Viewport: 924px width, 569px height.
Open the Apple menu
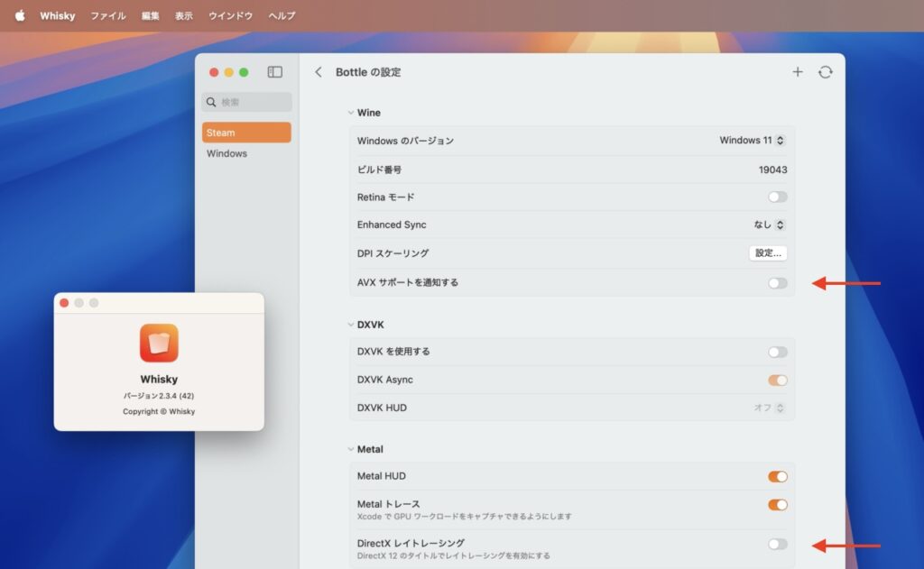20,15
